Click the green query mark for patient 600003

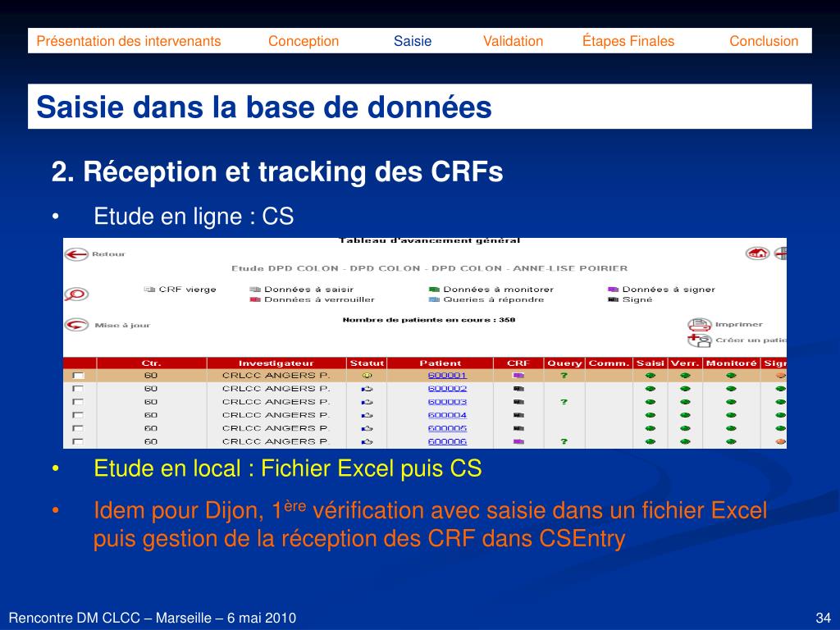click(564, 402)
